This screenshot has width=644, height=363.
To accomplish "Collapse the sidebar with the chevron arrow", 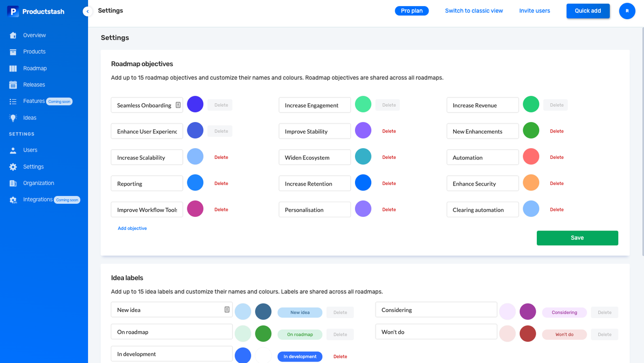I will point(88,11).
